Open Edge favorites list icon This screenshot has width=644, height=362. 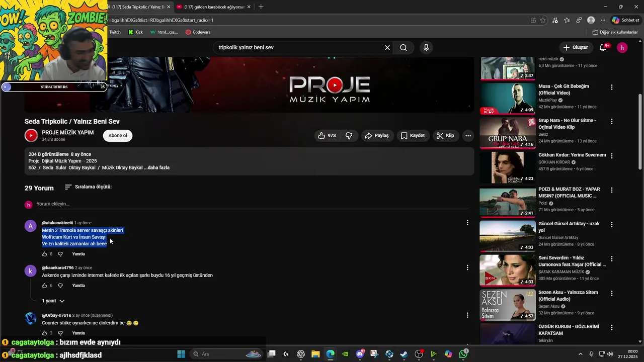coord(567,20)
